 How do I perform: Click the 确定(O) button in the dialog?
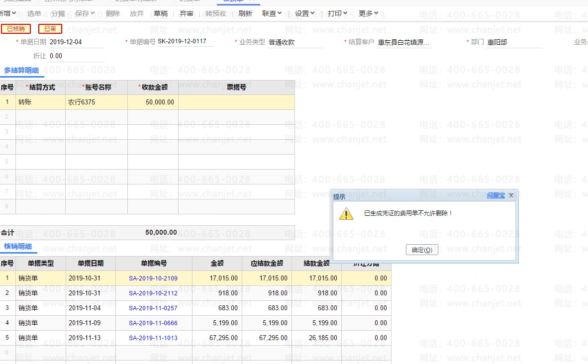(422, 250)
